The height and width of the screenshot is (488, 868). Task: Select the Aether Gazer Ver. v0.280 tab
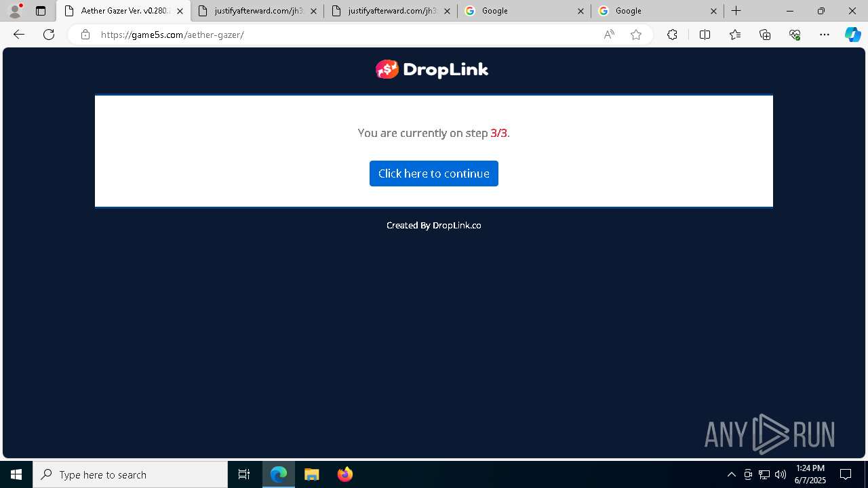click(123, 11)
